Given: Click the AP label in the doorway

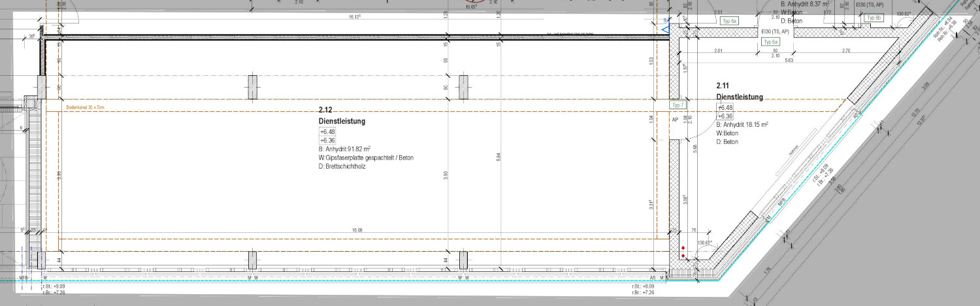Looking at the screenshot, I should pyautogui.click(x=676, y=120).
